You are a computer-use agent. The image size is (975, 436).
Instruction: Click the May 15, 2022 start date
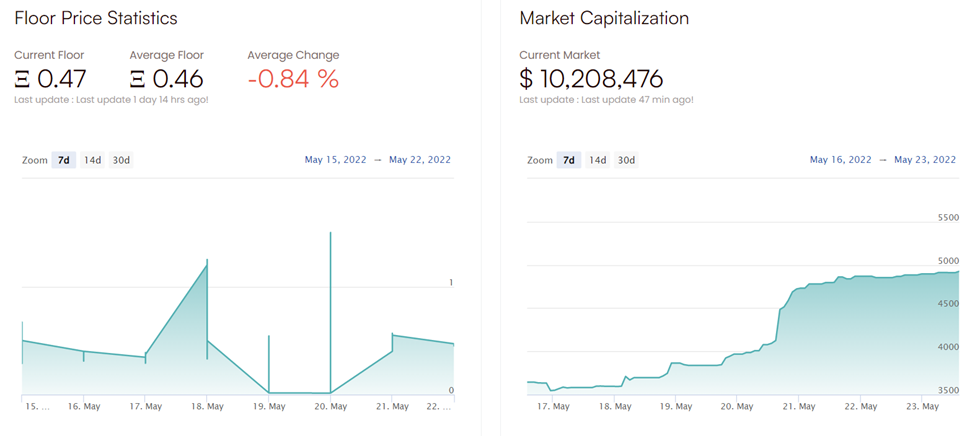coord(334,160)
